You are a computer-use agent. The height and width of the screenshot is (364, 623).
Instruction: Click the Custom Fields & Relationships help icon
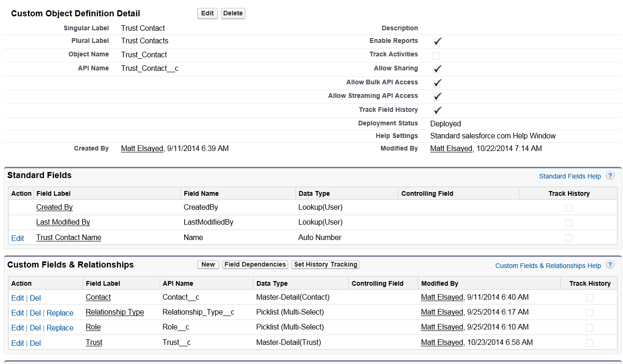pos(610,265)
